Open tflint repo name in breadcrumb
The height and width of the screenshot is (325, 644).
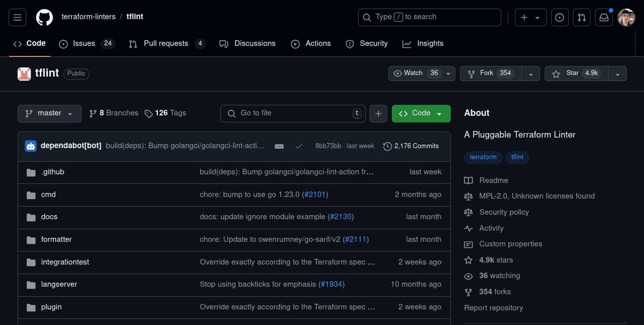[135, 17]
